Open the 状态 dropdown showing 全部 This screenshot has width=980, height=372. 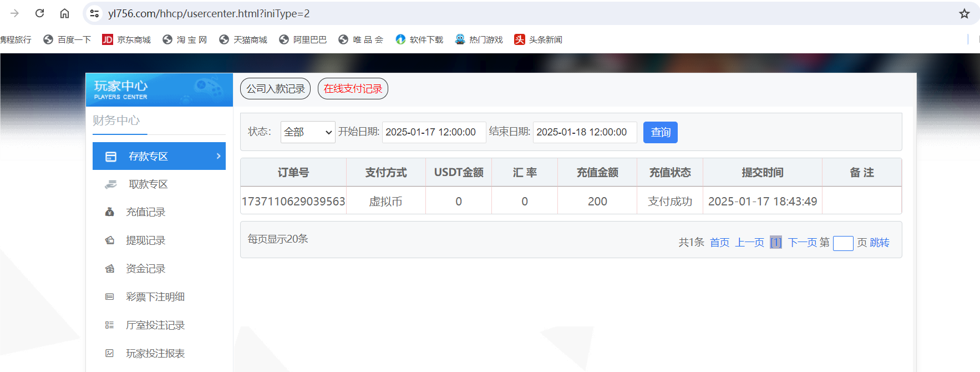(308, 132)
